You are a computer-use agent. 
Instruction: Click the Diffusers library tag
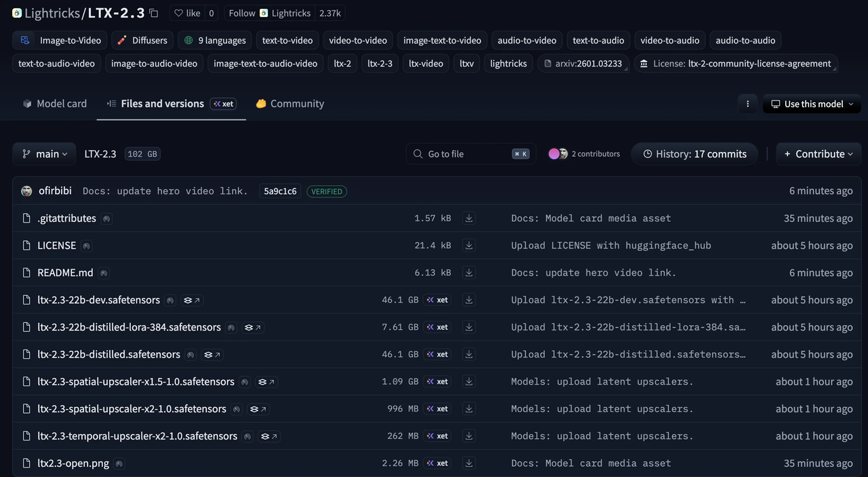[x=142, y=40]
